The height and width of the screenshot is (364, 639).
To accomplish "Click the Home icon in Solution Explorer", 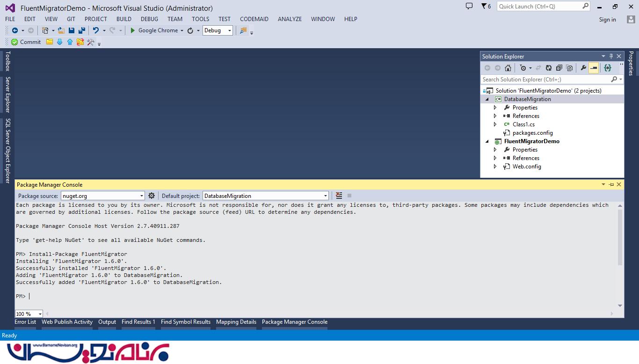I will point(508,68).
